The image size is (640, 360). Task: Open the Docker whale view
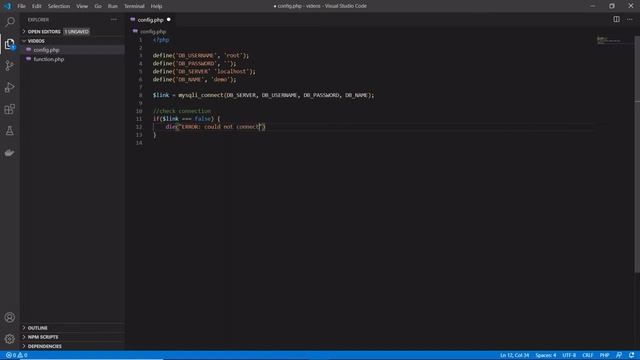(9, 153)
